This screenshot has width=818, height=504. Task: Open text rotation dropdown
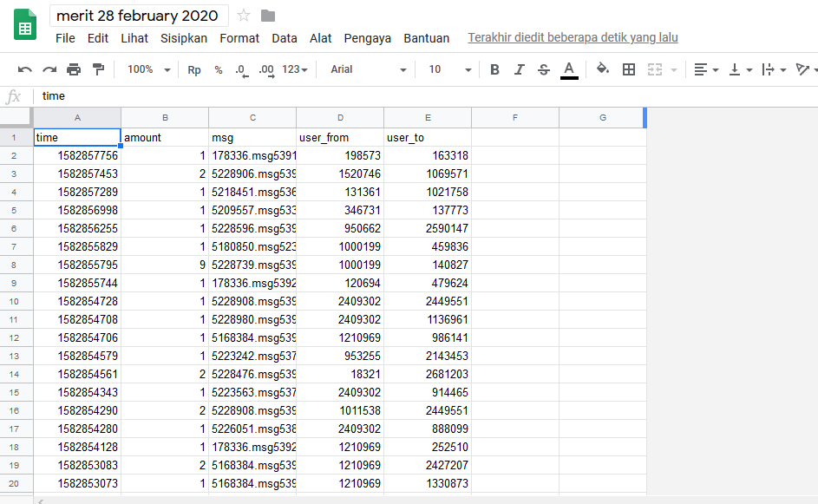click(806, 69)
